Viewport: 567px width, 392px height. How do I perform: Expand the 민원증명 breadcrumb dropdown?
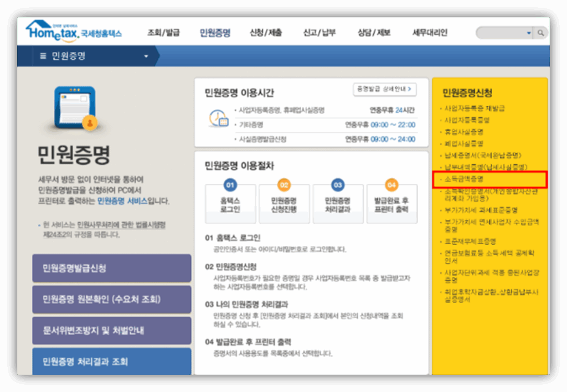146,56
